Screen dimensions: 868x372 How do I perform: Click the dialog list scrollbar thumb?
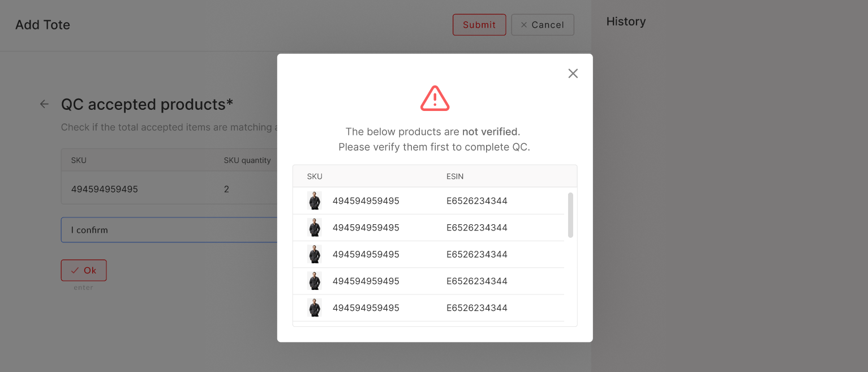click(570, 215)
